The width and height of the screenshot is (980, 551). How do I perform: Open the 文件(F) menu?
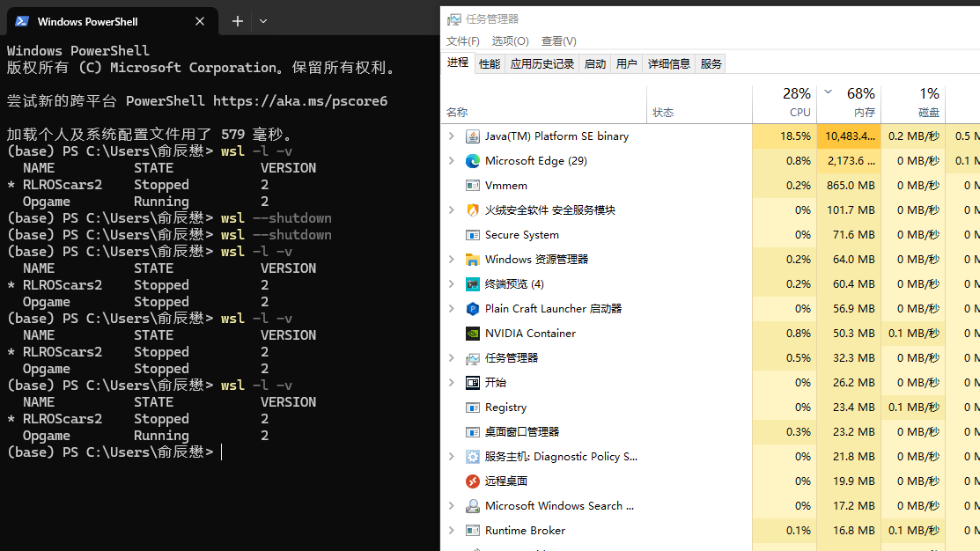462,41
